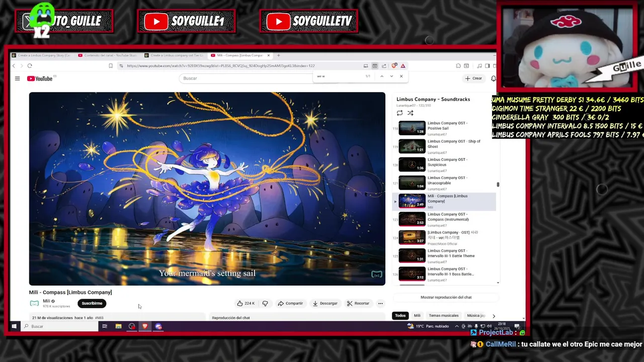Reload the page with the browser refresh icon
Viewport: 644px width, 362px height.
pos(30,66)
